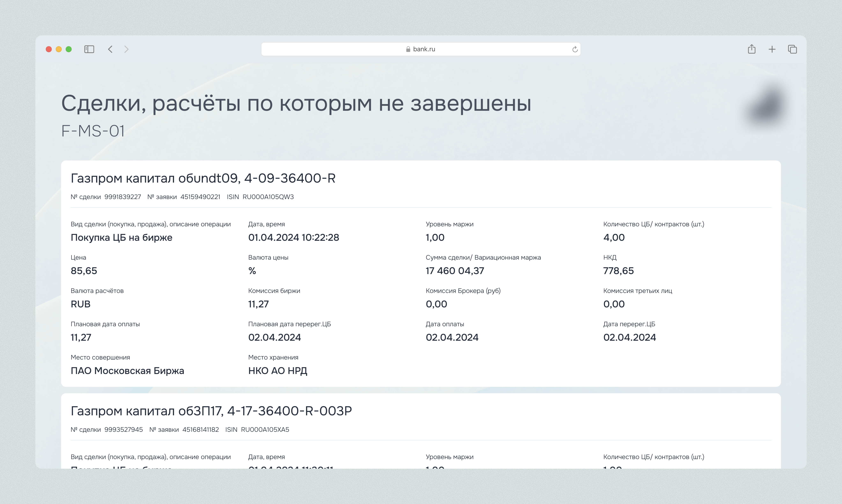Open the Газпром капитал об3П17 deal title
The image size is (842, 504).
pyautogui.click(x=211, y=411)
